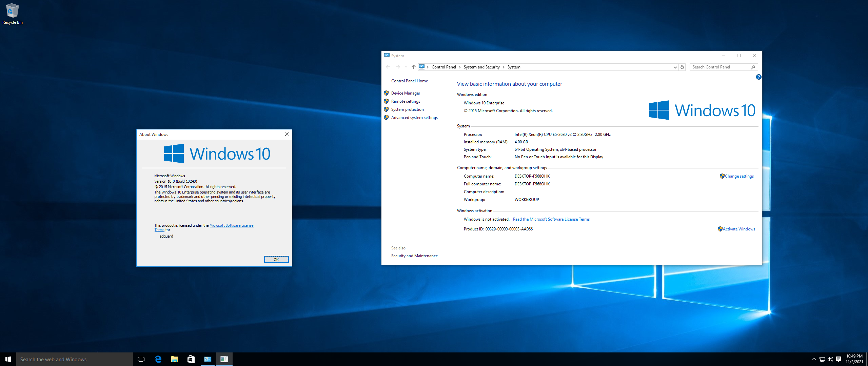Open the volume tray icon
Viewport: 868px width, 366px height.
tap(830, 359)
